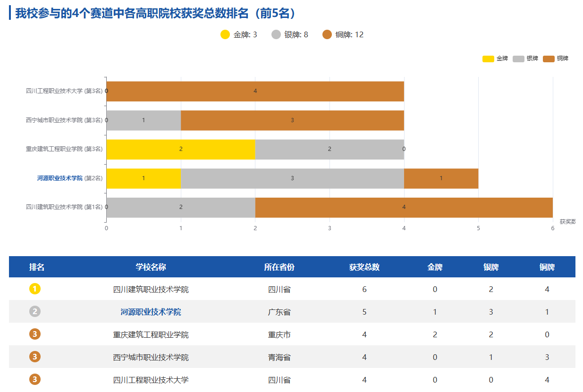Click the gold rank 1 badge in table
This screenshot has height=392, width=583.
35,289
